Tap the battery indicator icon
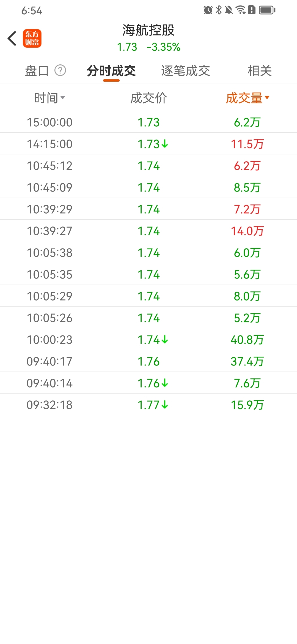This screenshot has width=297, height=644. coord(267,10)
